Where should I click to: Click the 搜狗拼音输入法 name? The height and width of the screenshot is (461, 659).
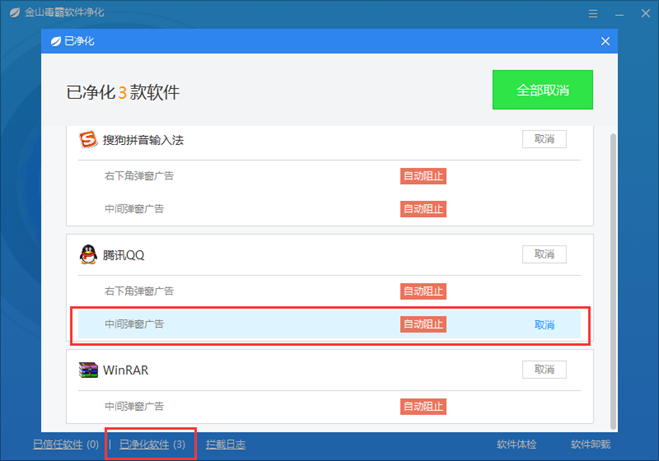coord(143,140)
